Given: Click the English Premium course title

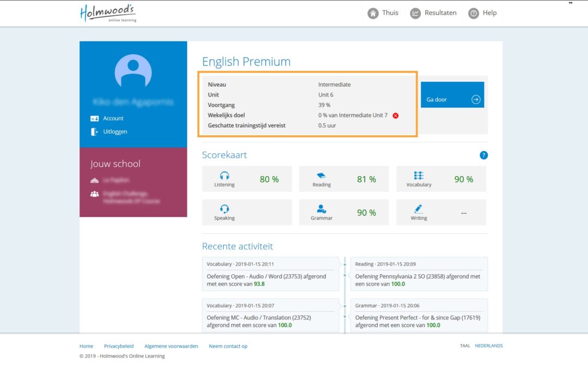Looking at the screenshot, I should [x=246, y=62].
